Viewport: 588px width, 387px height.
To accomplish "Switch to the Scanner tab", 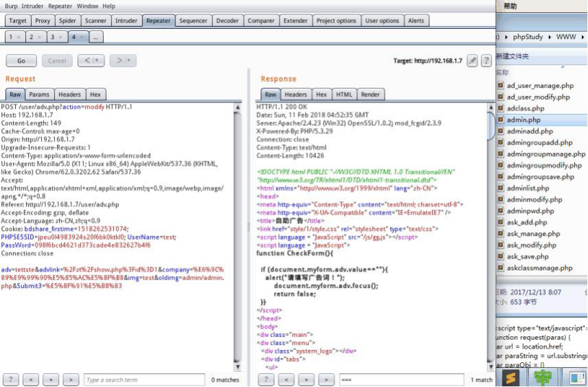I will [95, 21].
